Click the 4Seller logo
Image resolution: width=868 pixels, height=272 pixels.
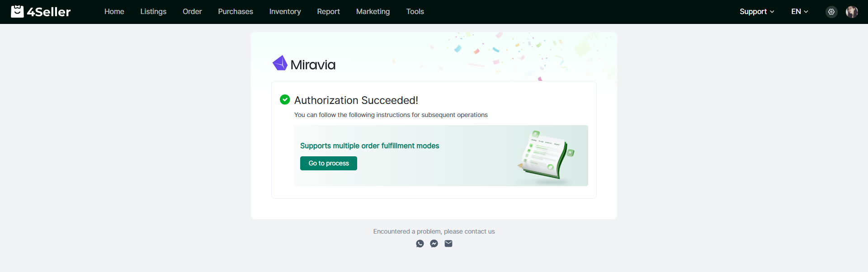click(x=41, y=12)
